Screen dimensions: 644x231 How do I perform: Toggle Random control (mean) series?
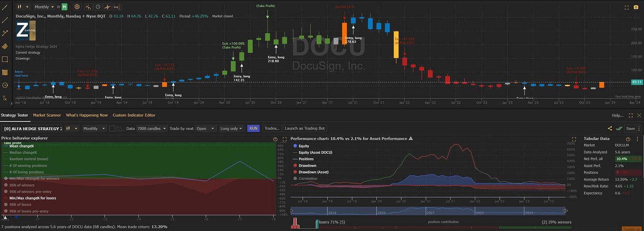coord(26,159)
